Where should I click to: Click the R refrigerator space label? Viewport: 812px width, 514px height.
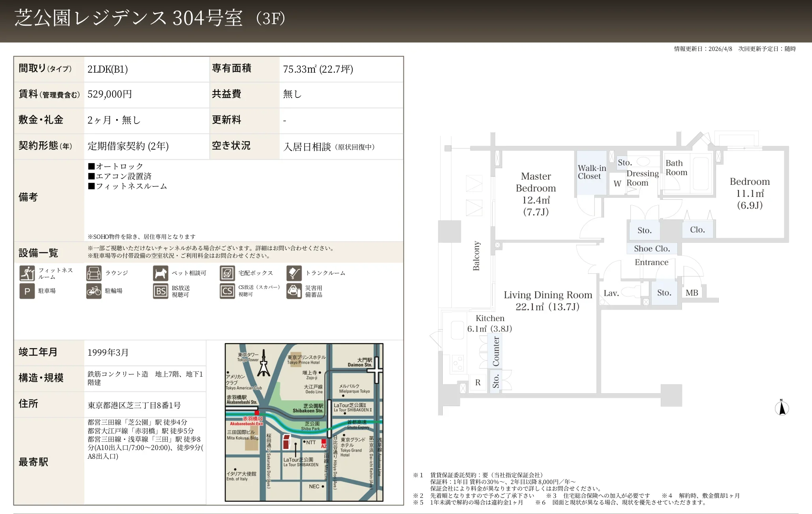[478, 383]
